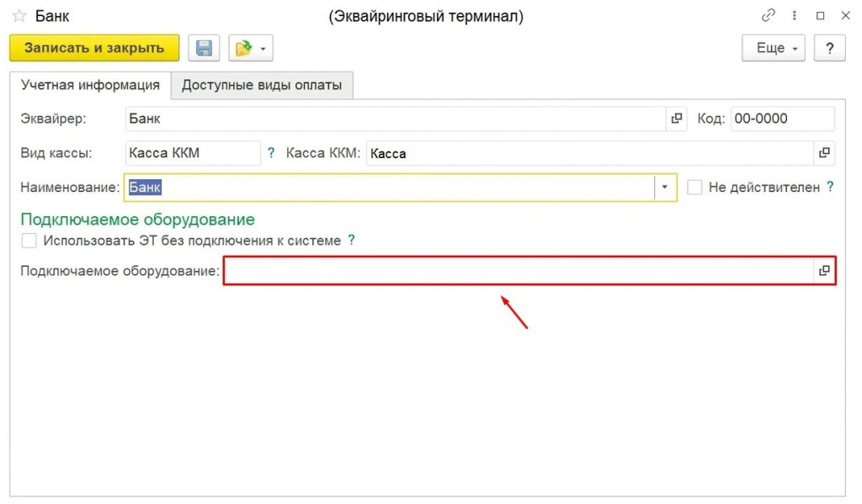Viewport: 862px width, 504px height.
Task: Switch to the Учетная информация tab
Action: pos(90,85)
